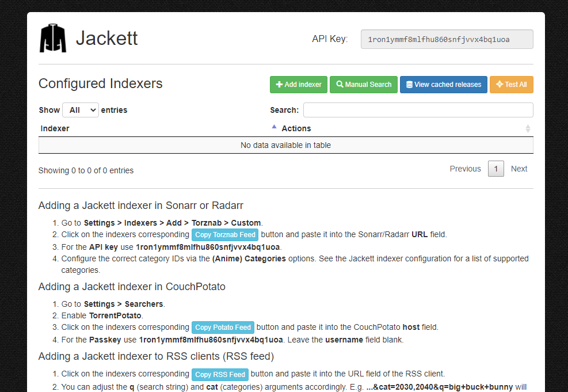Start a Manual Search
Viewport: 568px width, 392px height.
tap(363, 84)
